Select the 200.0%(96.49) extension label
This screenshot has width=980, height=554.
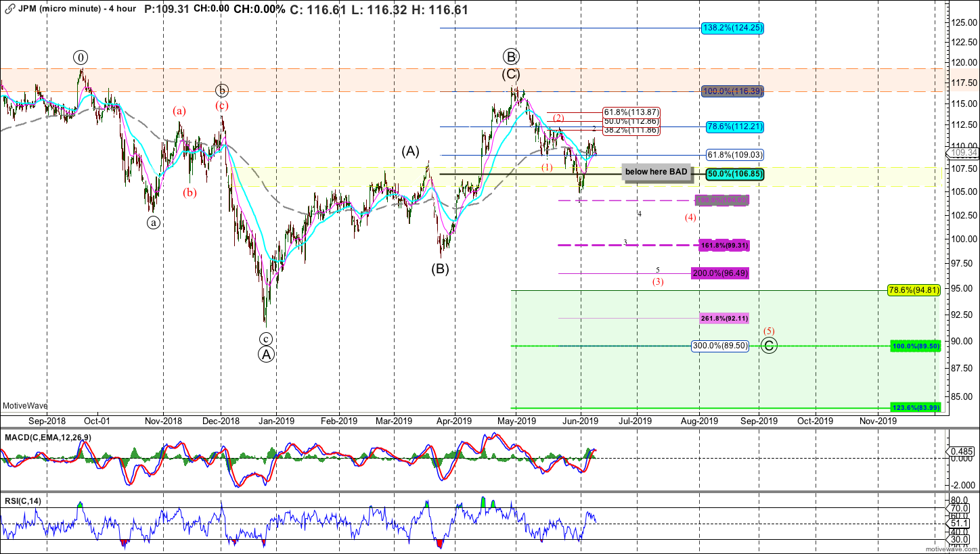[x=720, y=273]
